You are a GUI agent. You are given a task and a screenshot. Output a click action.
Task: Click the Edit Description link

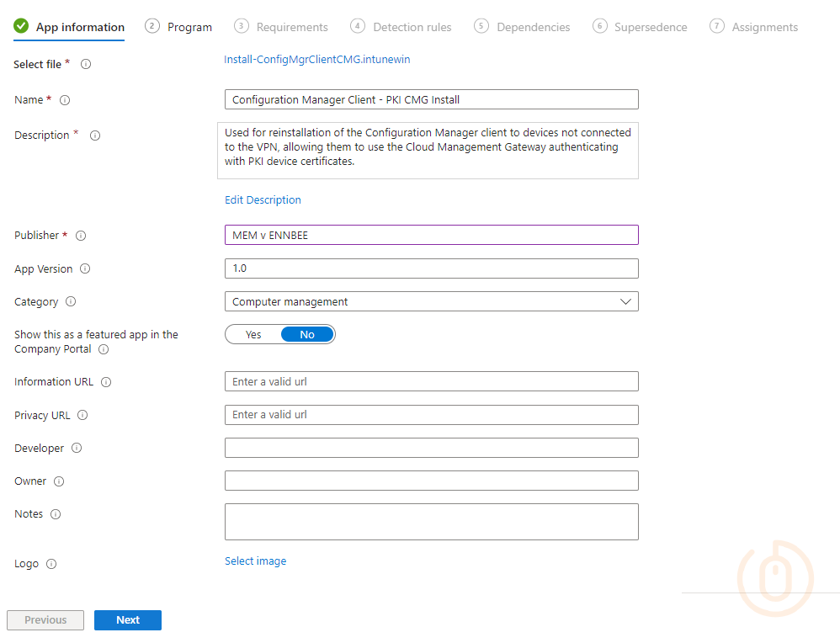click(x=263, y=200)
